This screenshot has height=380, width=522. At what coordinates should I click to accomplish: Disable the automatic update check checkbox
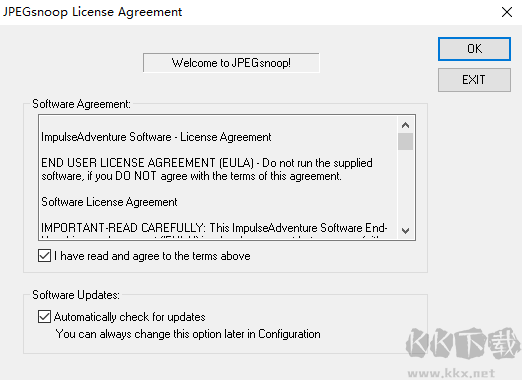44,317
